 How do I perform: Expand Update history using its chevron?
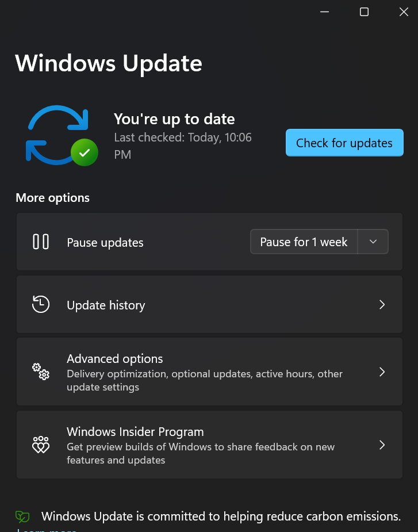pyautogui.click(x=382, y=304)
